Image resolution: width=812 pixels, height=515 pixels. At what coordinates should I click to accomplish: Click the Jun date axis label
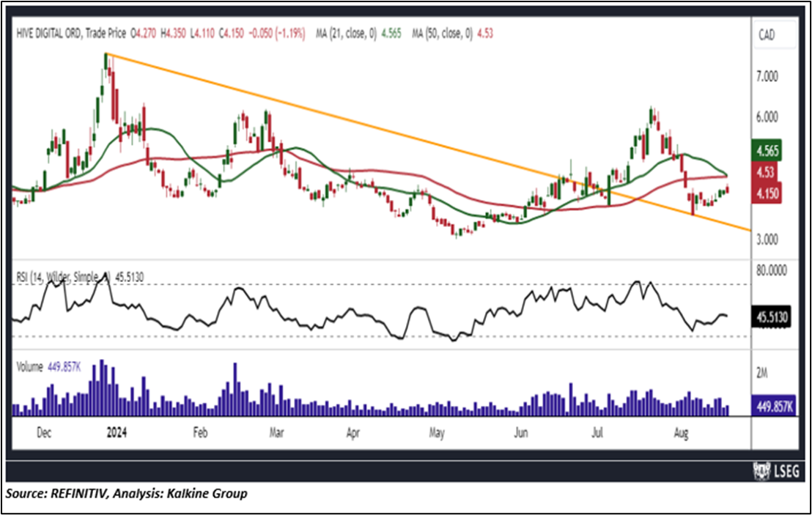520,432
